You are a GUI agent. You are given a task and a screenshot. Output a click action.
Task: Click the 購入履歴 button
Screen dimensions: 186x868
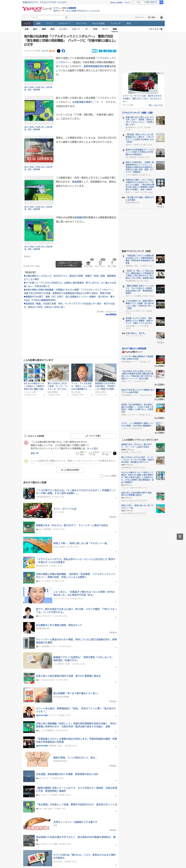click(152, 18)
